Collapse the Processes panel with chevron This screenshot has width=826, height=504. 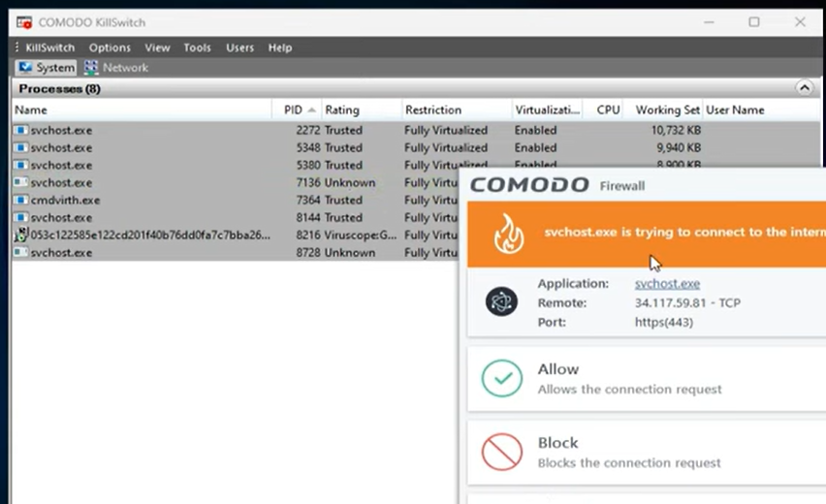[805, 88]
